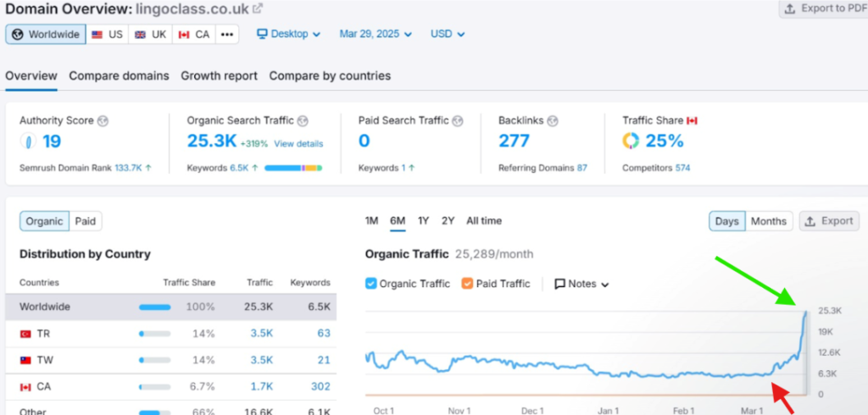Select the Paid toggle button

(x=86, y=221)
